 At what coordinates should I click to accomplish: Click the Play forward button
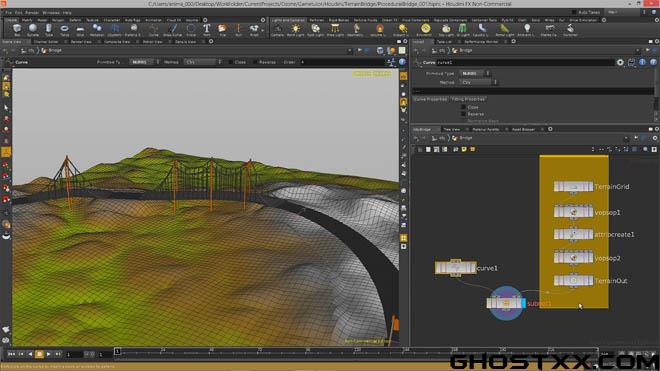(x=49, y=355)
